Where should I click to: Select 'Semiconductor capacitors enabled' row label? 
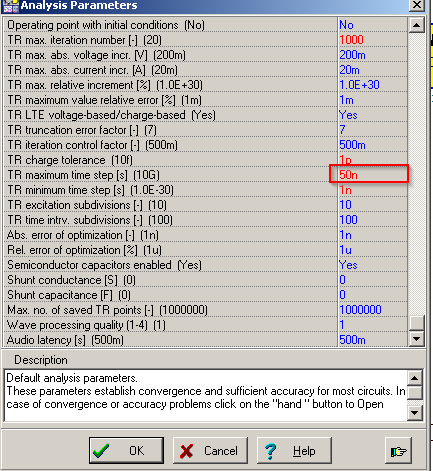click(x=104, y=265)
